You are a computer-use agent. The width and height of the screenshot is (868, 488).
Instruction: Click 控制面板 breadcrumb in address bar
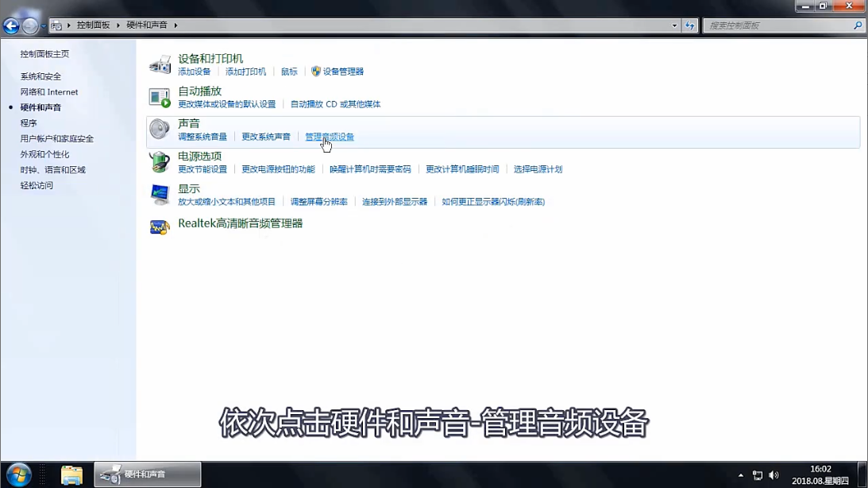pyautogui.click(x=93, y=25)
